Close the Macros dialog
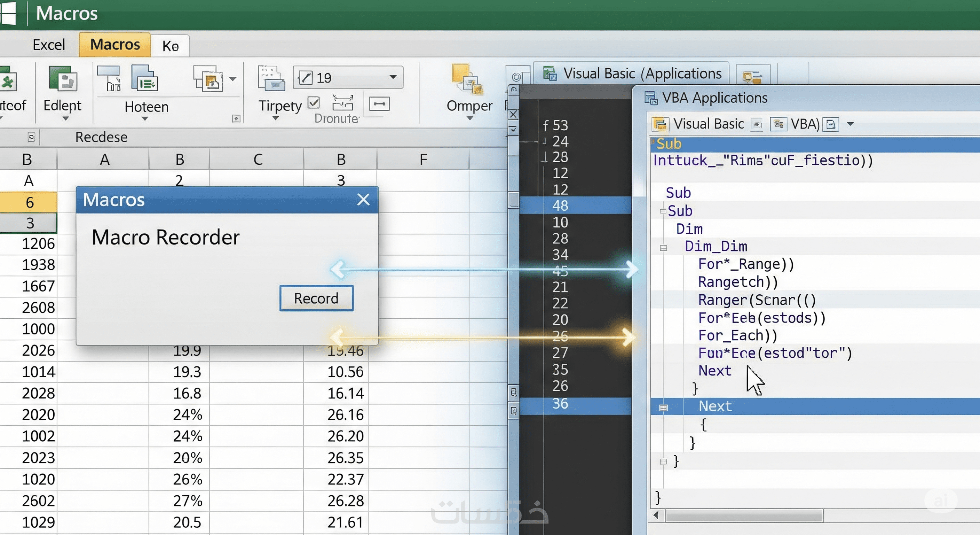The width and height of the screenshot is (980, 535). [x=363, y=200]
